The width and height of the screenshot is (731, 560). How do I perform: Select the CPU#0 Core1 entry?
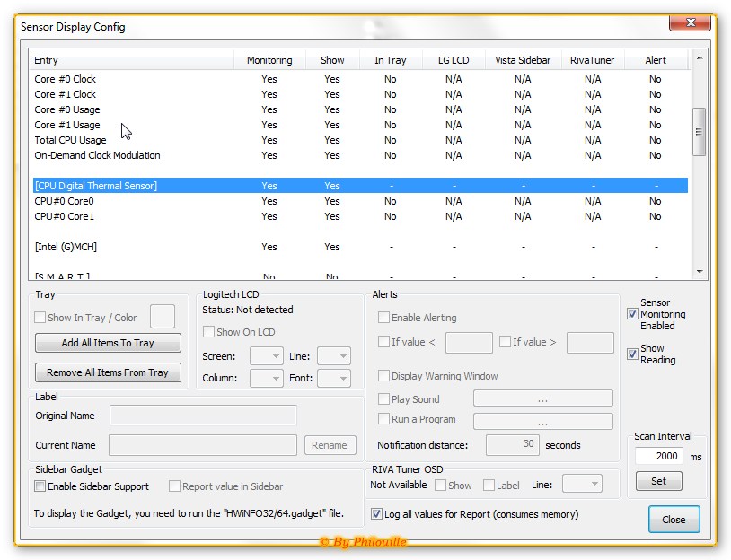point(64,216)
